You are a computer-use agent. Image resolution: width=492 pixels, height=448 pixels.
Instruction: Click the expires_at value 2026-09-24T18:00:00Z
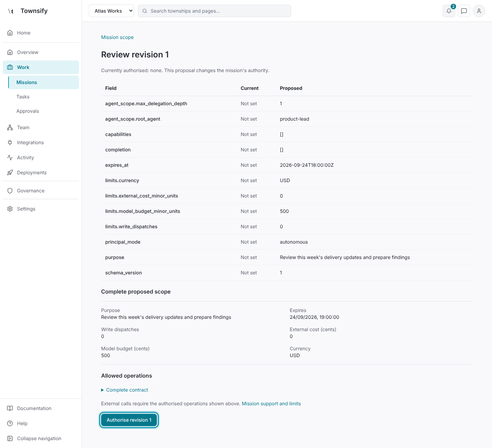click(x=307, y=165)
